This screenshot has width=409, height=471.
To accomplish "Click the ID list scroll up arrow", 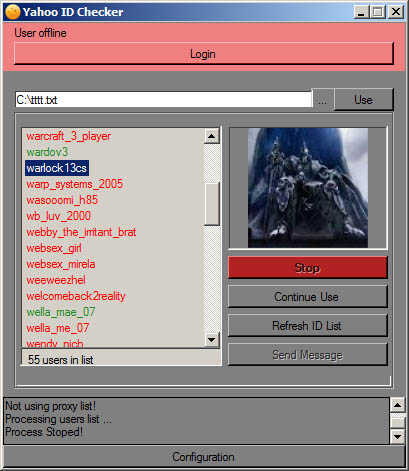I will 212,136.
